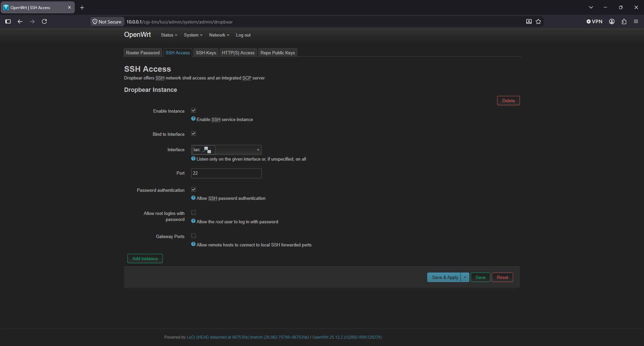Click the install/download page icon in address bar
Screen dimensions: 644x346
pyautogui.click(x=529, y=21)
